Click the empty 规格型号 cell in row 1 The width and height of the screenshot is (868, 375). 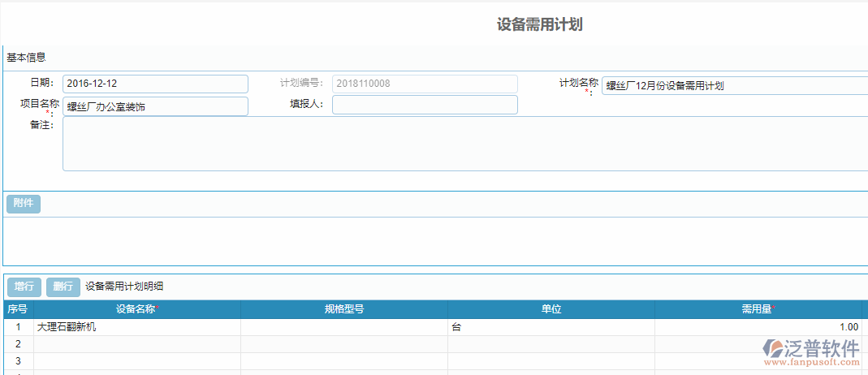coord(343,327)
